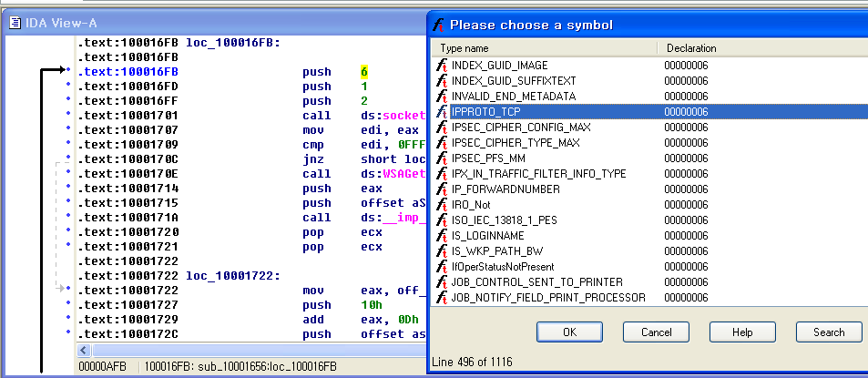Select IPSEC_CIPHER_CONFIG_MAX symbol name

pos(521,128)
